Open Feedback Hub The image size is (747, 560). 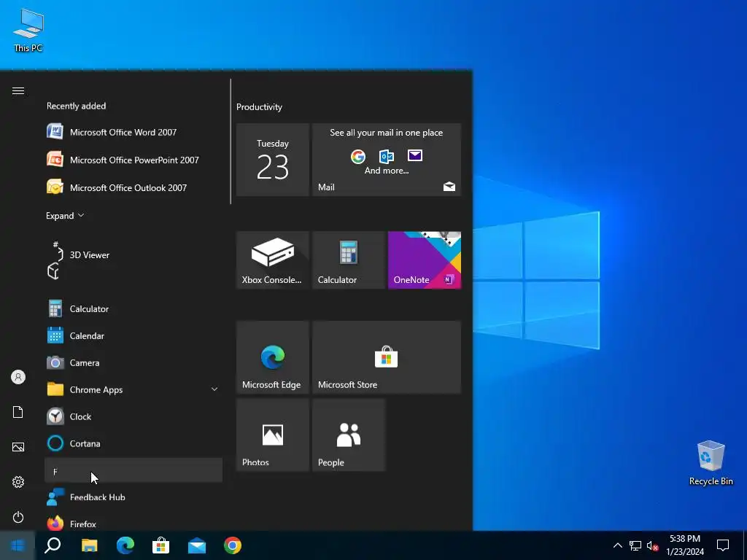coord(133,497)
